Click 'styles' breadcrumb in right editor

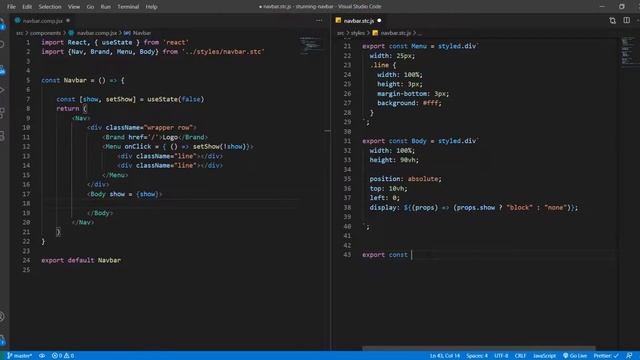tap(358, 33)
